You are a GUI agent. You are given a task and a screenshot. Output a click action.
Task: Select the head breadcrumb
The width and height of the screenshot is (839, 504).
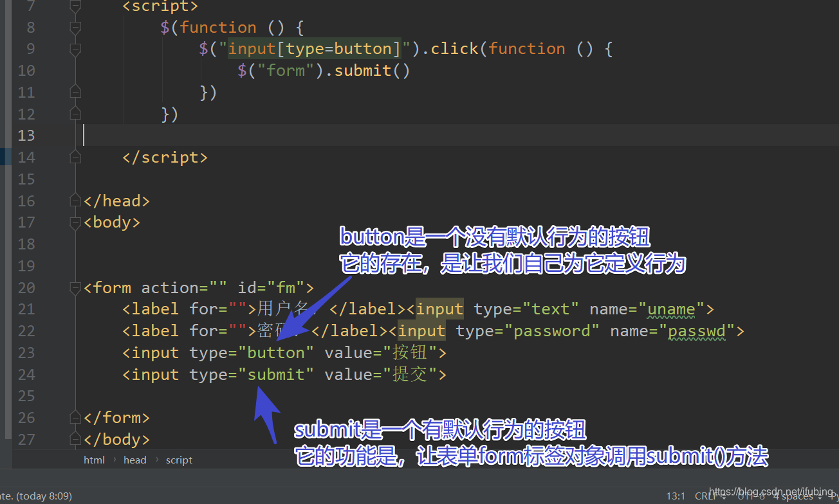(x=135, y=460)
